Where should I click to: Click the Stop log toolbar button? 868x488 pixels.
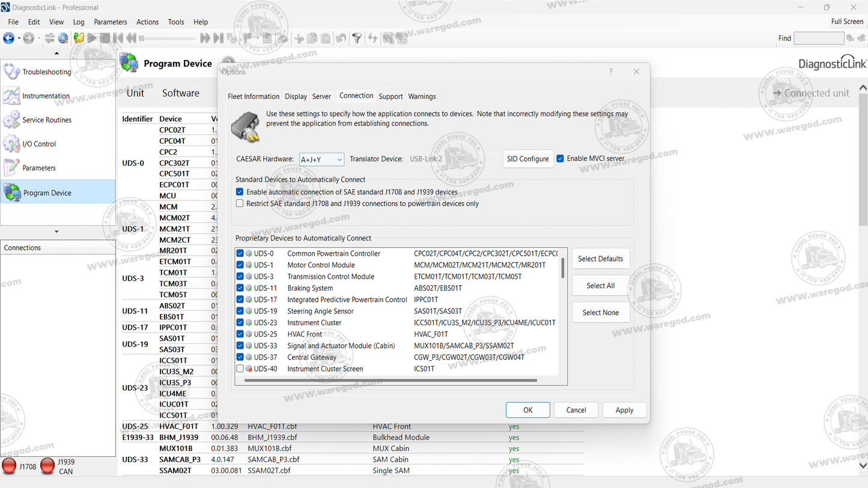click(x=105, y=38)
